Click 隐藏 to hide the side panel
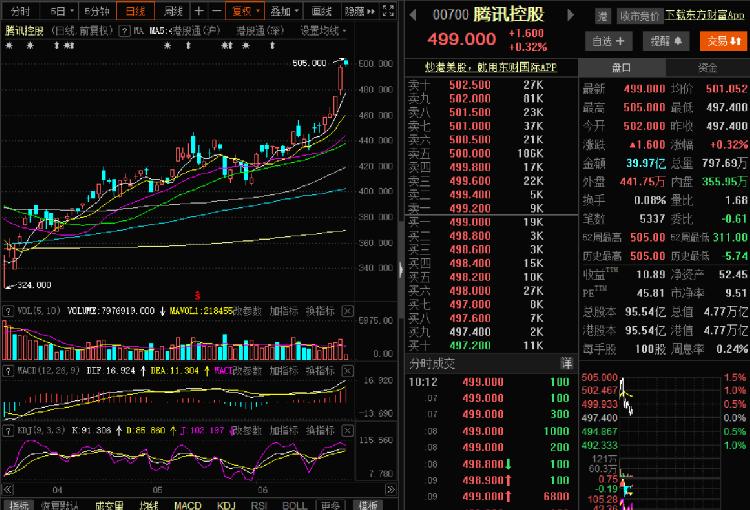750x510 pixels. click(360, 11)
